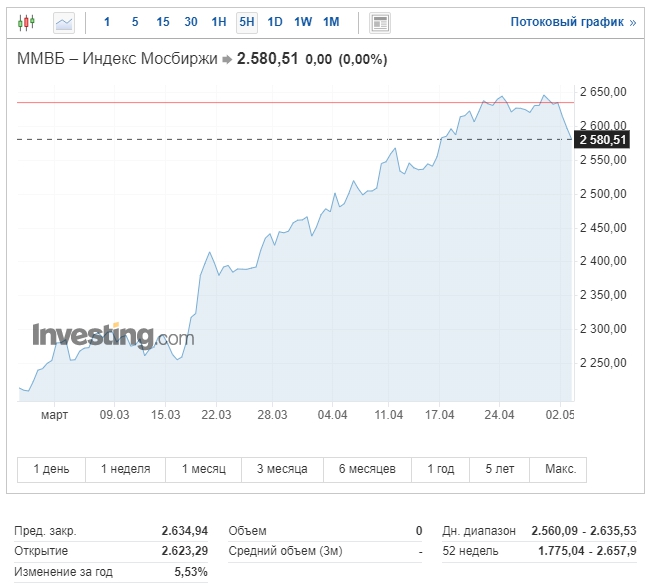Show the Макс. range
This screenshot has height=586, width=652.
558,470
